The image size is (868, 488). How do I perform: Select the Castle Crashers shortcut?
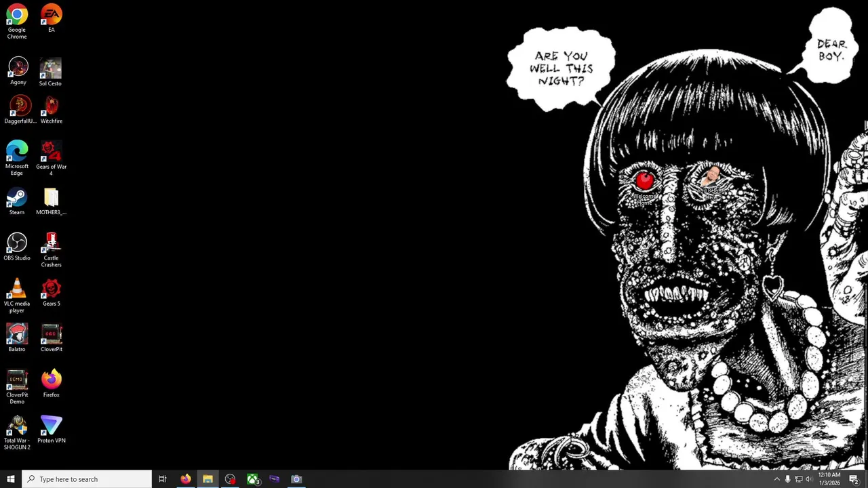[x=51, y=250]
